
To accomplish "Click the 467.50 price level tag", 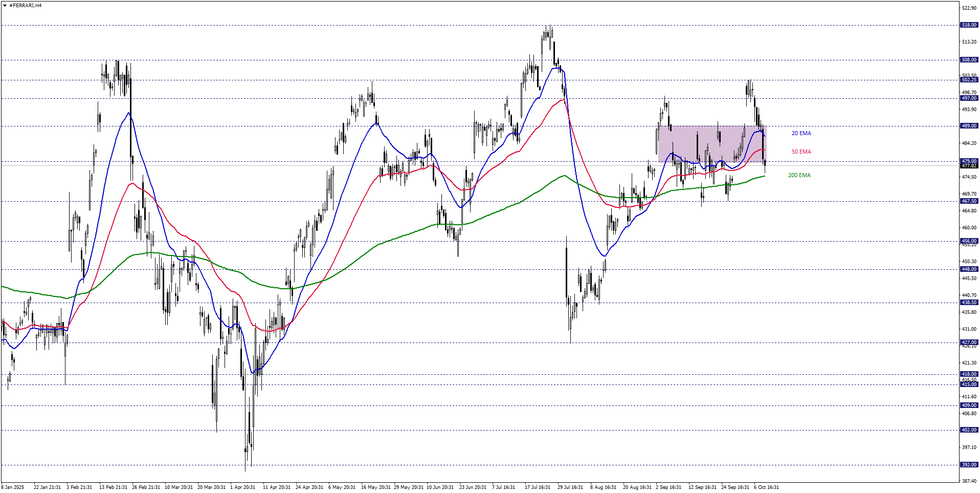I will click(969, 201).
